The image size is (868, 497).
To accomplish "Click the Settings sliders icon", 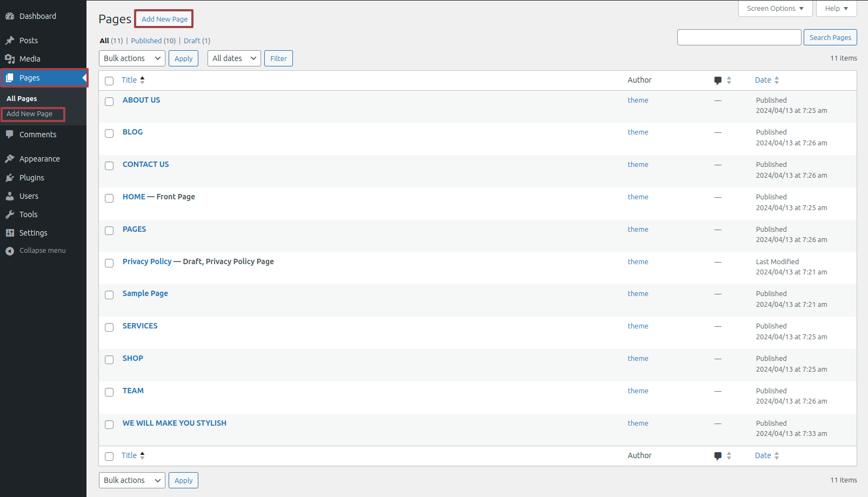I will 10,233.
